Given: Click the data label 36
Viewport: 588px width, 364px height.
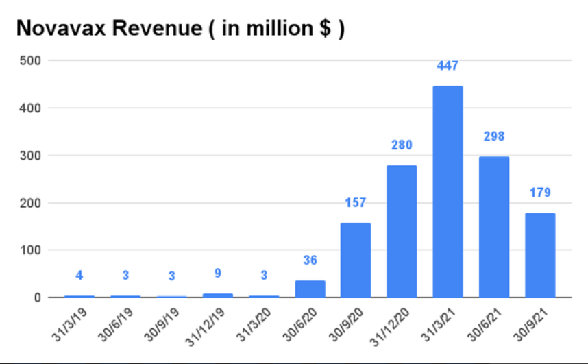Looking at the screenshot, I should pyautogui.click(x=310, y=260).
